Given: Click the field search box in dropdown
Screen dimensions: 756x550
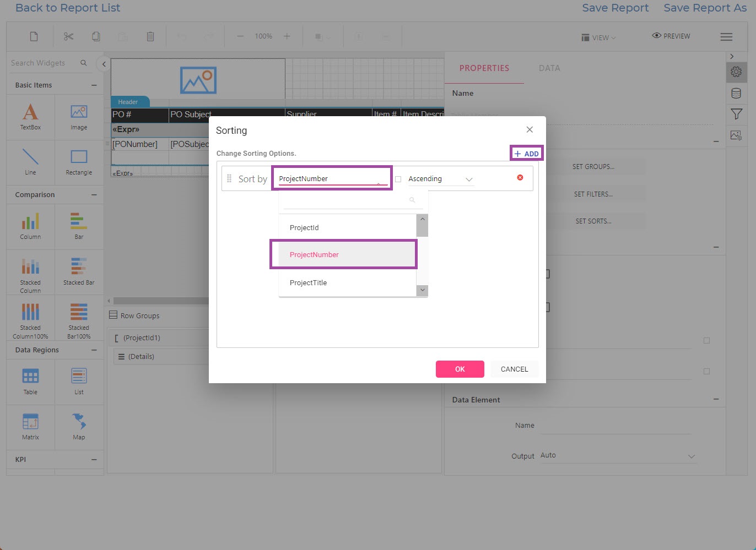Looking at the screenshot, I should coord(347,200).
